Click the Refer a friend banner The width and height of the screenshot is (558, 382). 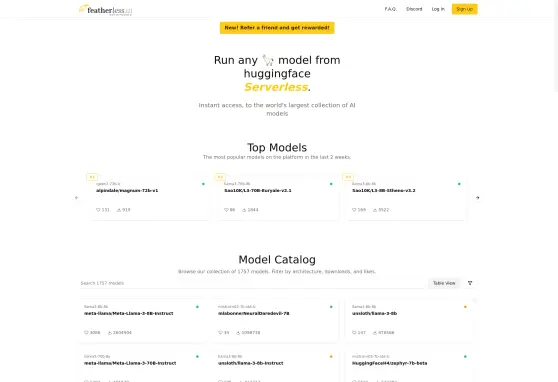click(x=277, y=28)
